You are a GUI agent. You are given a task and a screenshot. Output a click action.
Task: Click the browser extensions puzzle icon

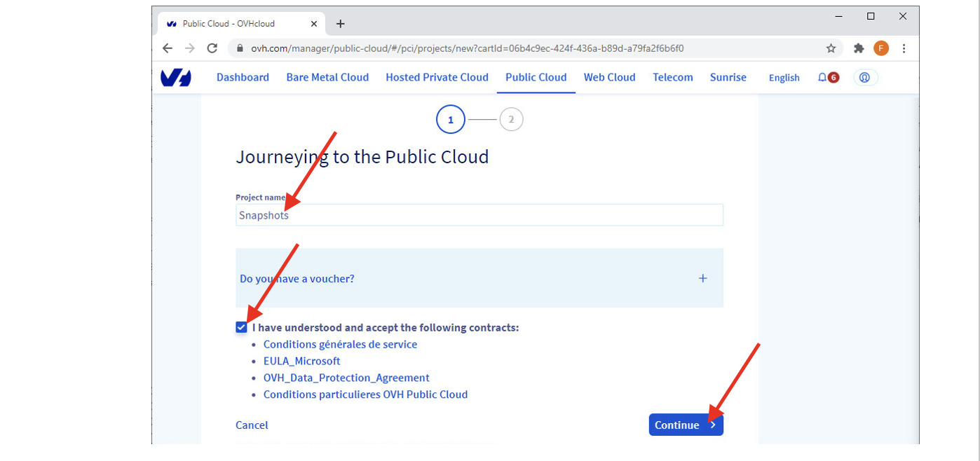pyautogui.click(x=858, y=48)
